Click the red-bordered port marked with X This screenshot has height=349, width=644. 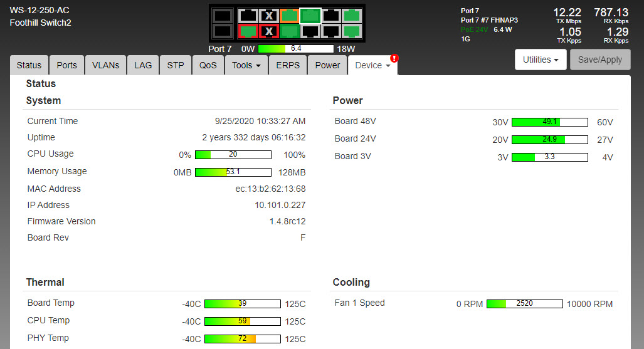pos(269,31)
